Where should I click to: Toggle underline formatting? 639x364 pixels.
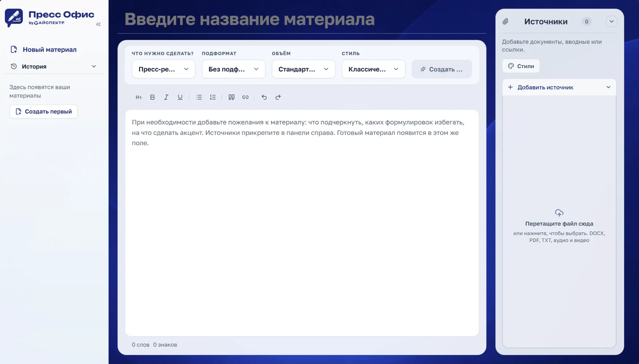click(x=180, y=97)
